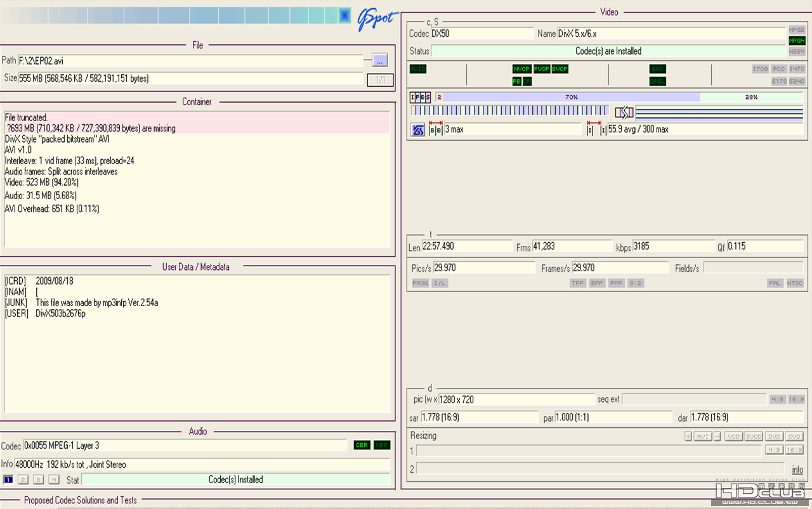Select audio stream 1 button
This screenshot has height=509, width=812.
point(8,480)
